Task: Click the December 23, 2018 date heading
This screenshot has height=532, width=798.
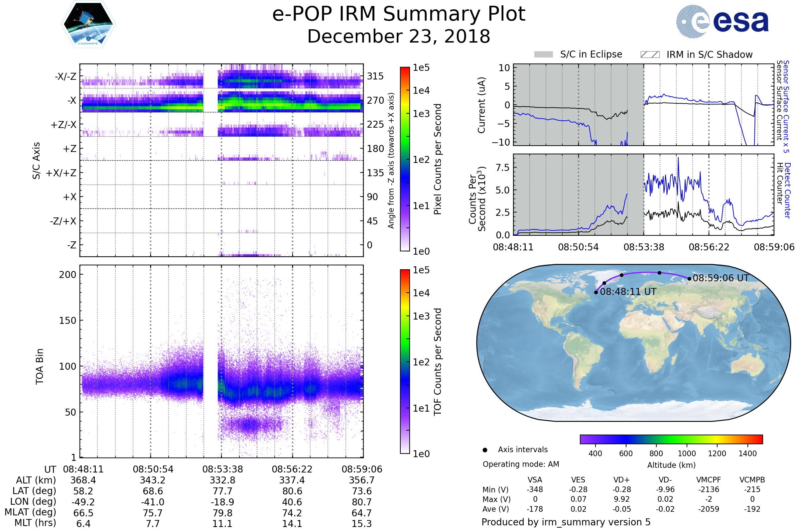Action: click(x=399, y=37)
